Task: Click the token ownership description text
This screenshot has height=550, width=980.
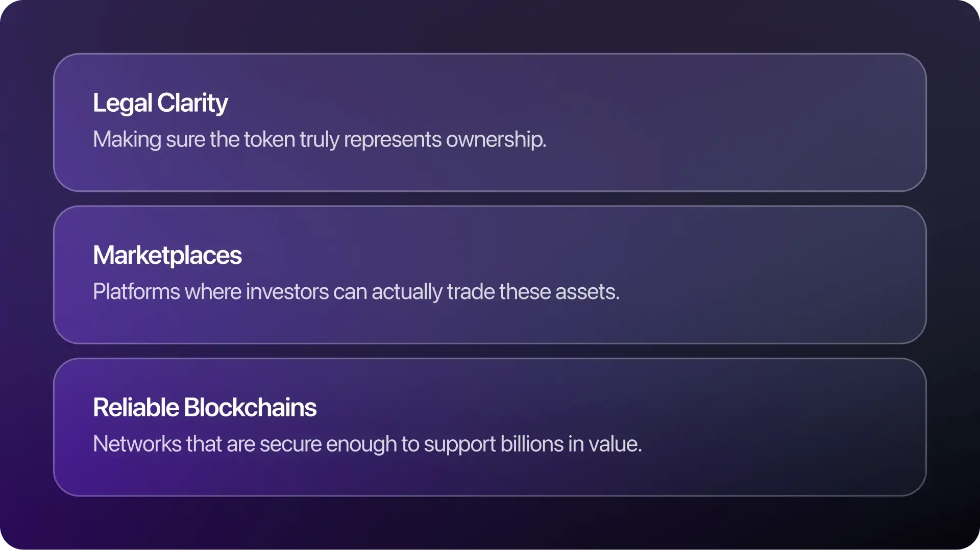Action: point(320,139)
